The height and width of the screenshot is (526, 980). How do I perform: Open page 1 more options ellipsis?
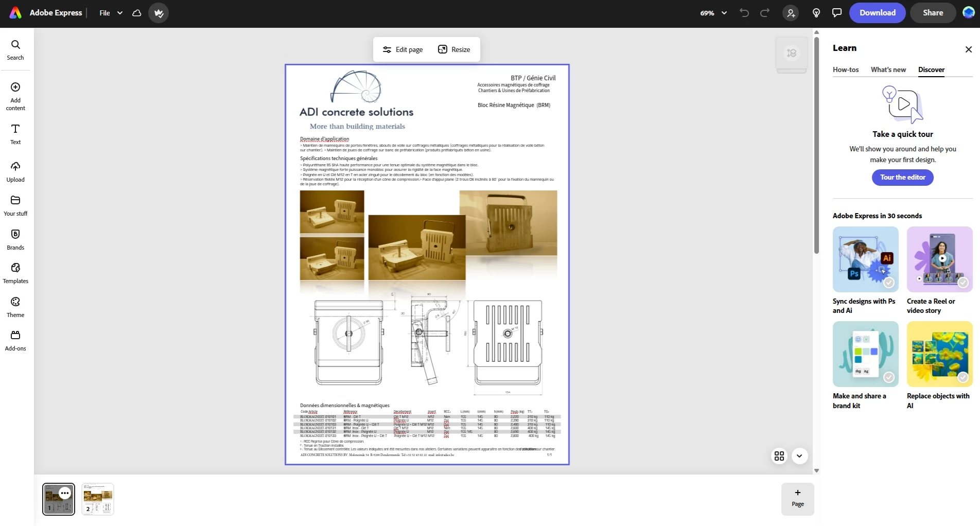[x=65, y=493]
